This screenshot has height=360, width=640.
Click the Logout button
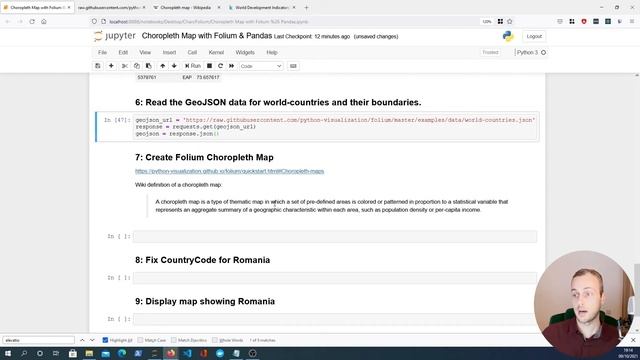click(534, 36)
